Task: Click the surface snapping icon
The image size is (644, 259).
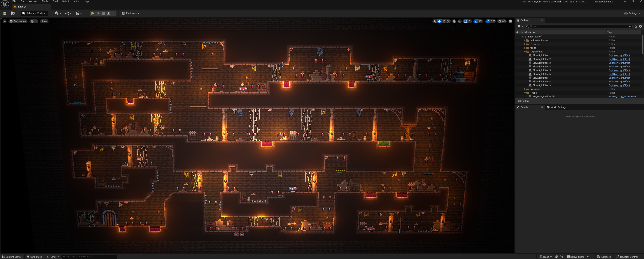Action: tap(460, 22)
